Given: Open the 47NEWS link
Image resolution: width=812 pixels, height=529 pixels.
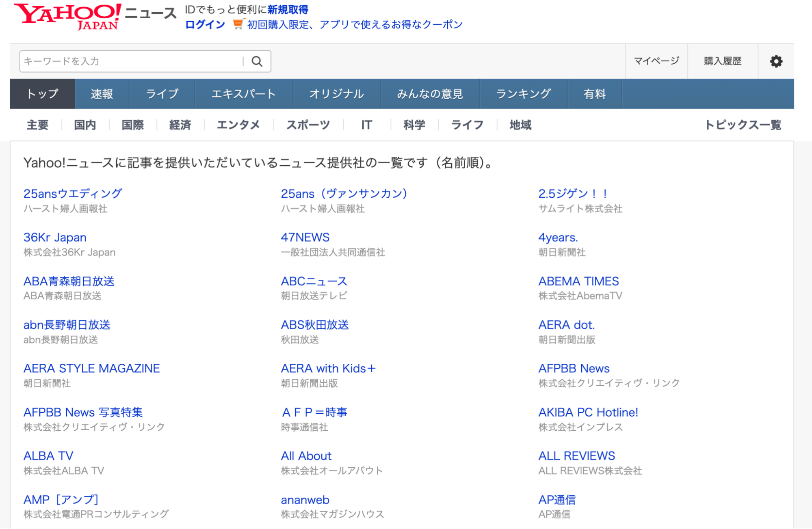Looking at the screenshot, I should pos(305,238).
